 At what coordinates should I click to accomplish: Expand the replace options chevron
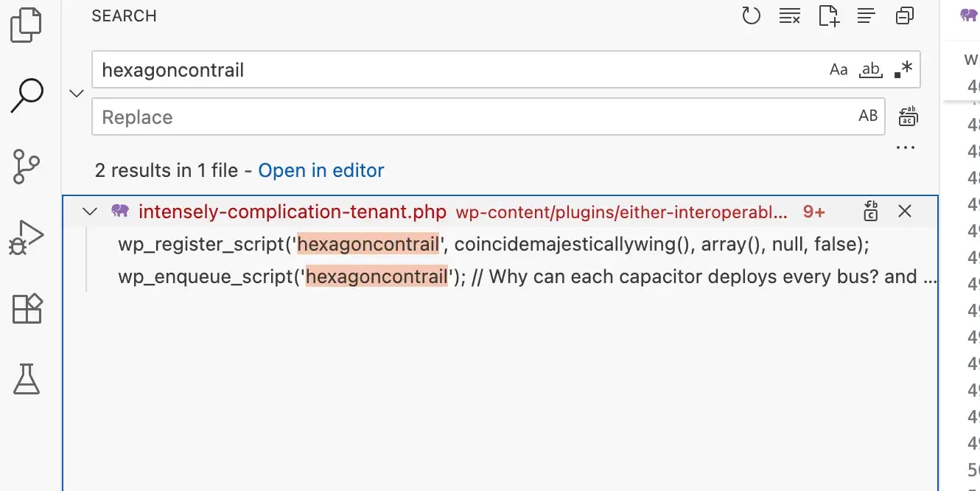coord(76,93)
